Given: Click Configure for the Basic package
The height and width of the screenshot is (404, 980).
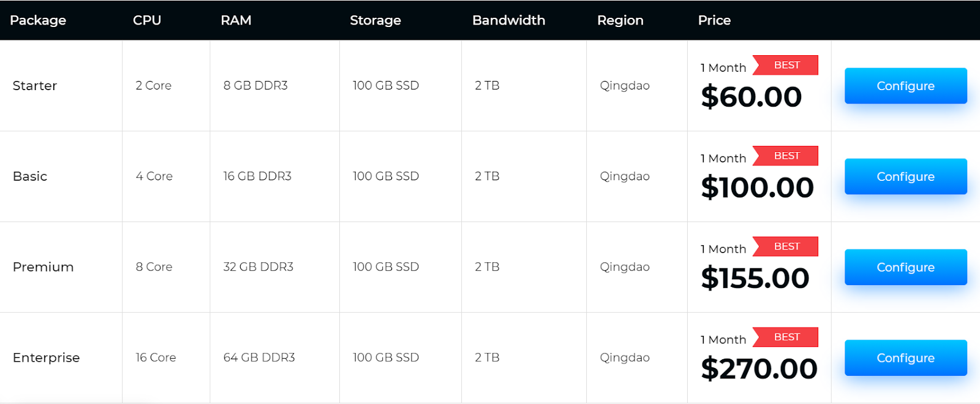Looking at the screenshot, I should coord(905,177).
